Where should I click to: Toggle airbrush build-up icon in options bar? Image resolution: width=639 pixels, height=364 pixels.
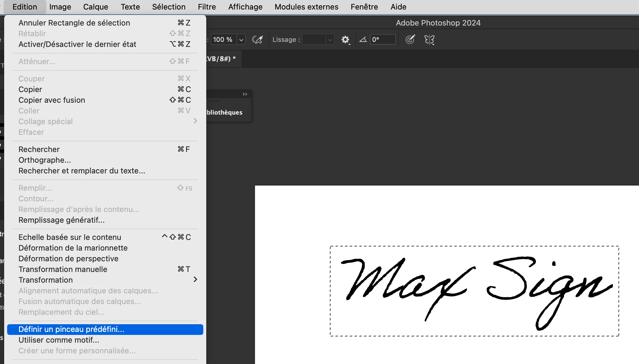257,39
